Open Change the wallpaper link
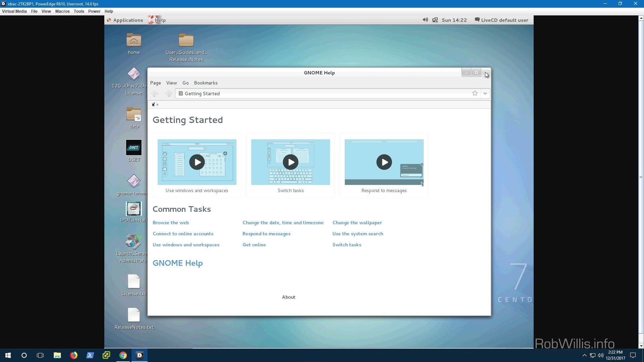The height and width of the screenshot is (362, 644). [x=357, y=223]
